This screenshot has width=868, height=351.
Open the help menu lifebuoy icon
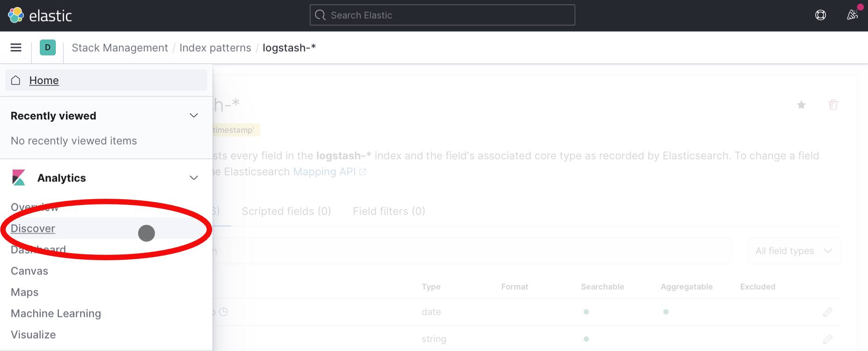pos(820,15)
